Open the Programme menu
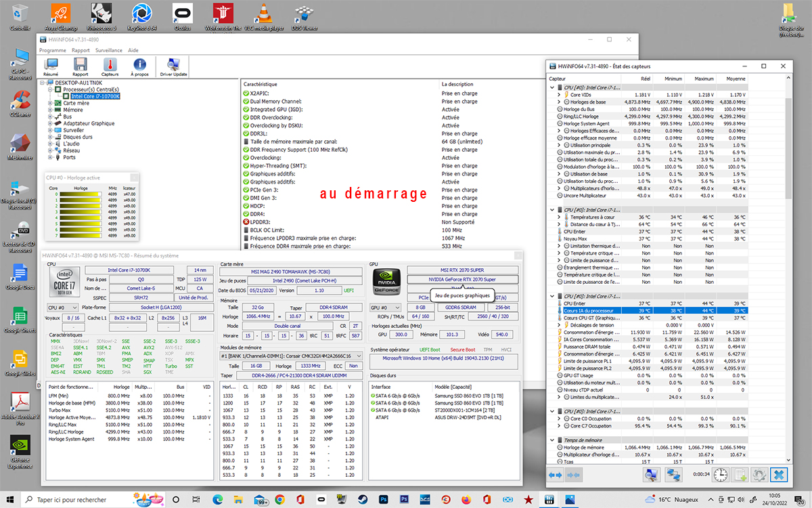 click(53, 50)
